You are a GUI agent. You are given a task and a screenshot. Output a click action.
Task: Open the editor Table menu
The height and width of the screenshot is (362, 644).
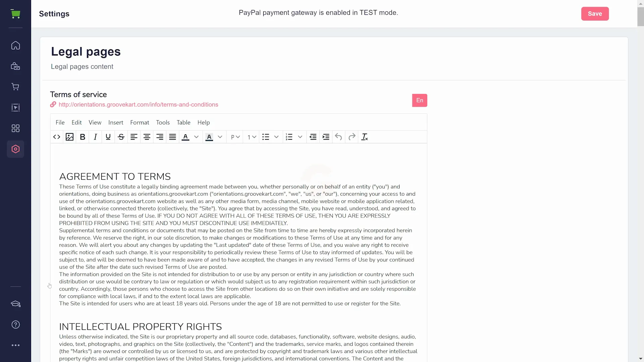pos(183,122)
